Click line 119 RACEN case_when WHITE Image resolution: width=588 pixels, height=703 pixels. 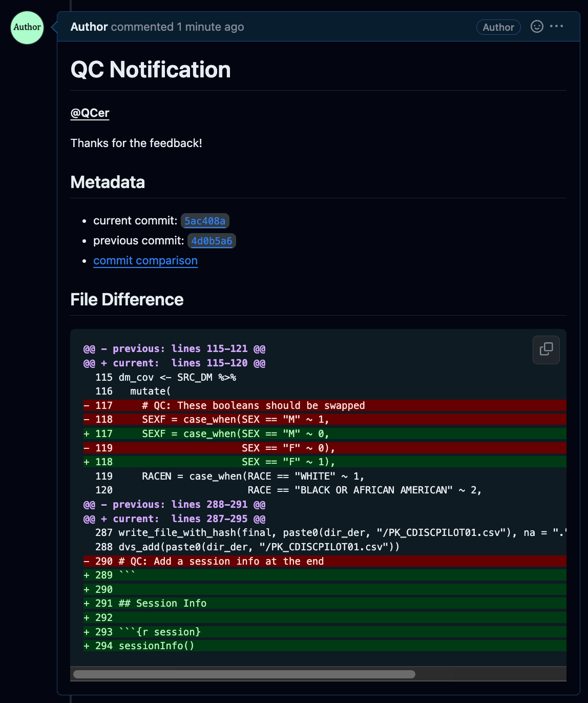click(230, 477)
